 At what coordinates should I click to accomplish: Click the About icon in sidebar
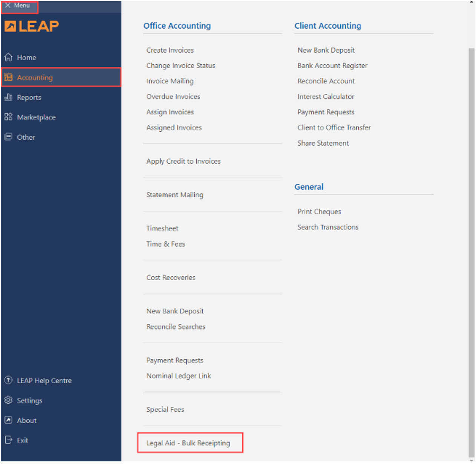coord(8,420)
